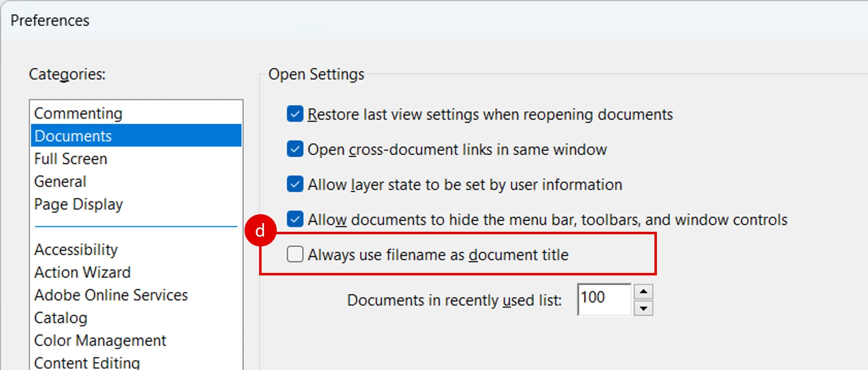Open the Action Wizard category

[x=136, y=272]
